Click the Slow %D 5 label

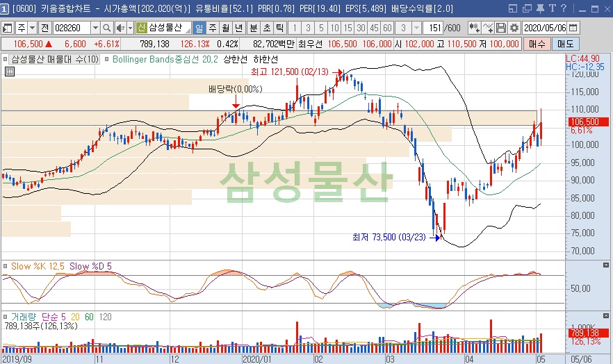point(90,266)
